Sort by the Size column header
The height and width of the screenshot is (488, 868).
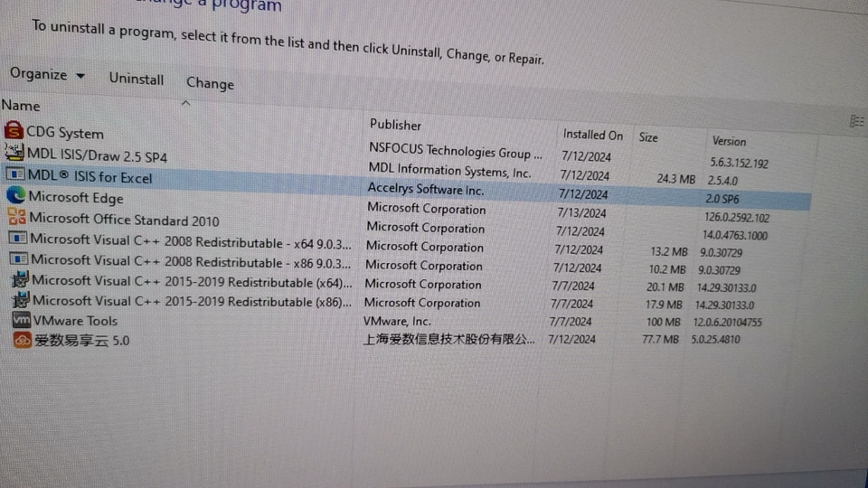[648, 137]
